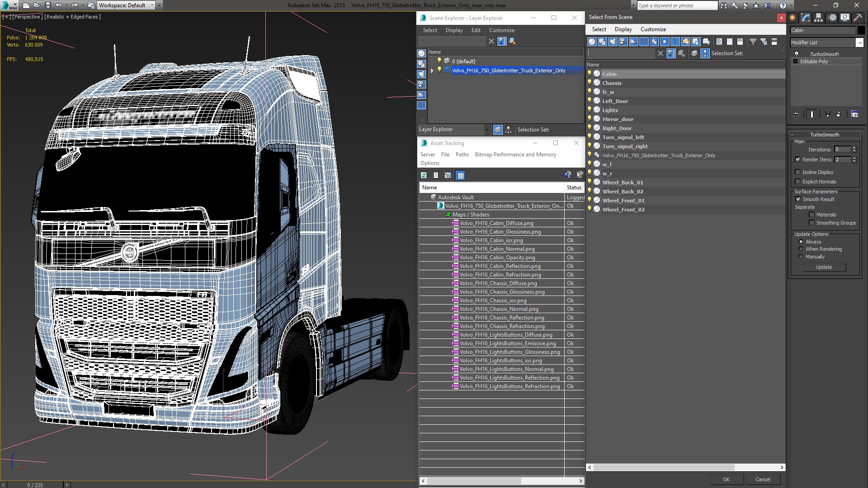
Task: Click Make Unique icon below modifier stack
Action: point(828,114)
